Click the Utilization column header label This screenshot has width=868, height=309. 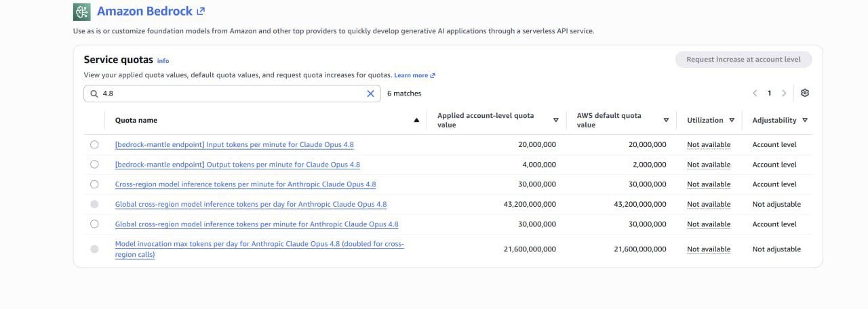(705, 121)
